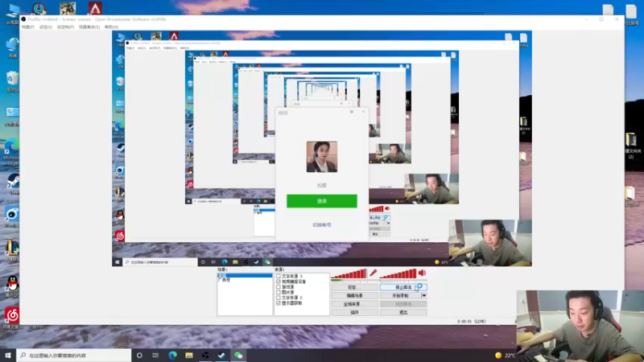Screen dimensions: 644x362
Task: Mute desktop audio via the red speaker icon
Action: [422, 273]
